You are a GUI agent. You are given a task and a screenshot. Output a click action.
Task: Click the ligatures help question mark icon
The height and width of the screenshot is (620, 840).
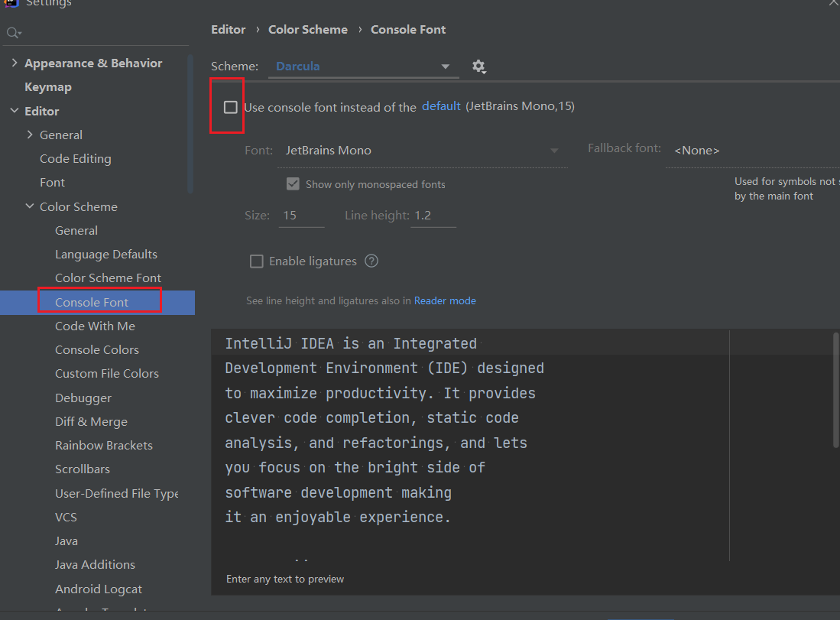371,261
